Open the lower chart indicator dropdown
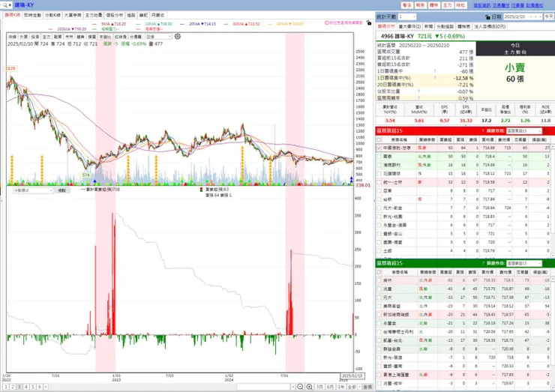The height and width of the screenshot is (392, 555). point(33,190)
